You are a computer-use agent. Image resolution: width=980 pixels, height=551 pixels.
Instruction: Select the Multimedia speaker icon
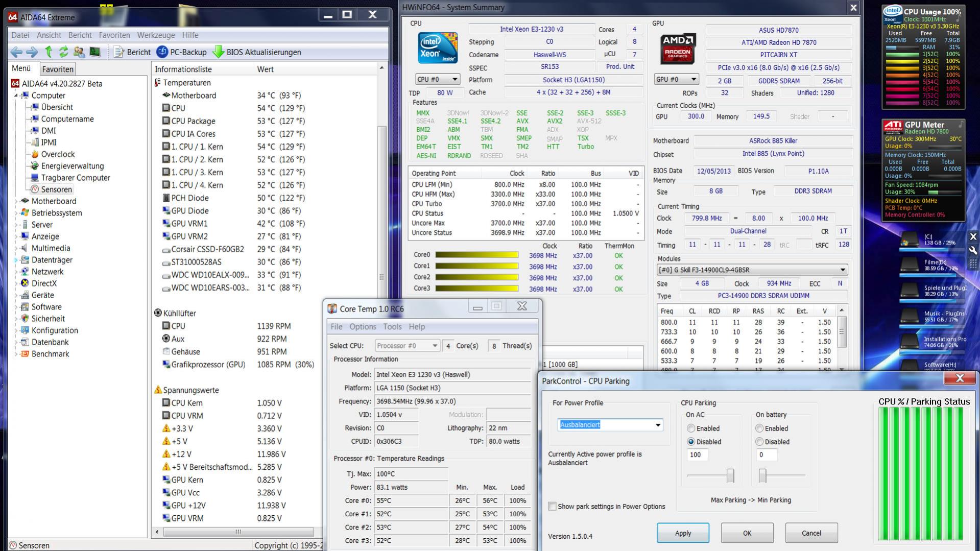[x=25, y=248]
